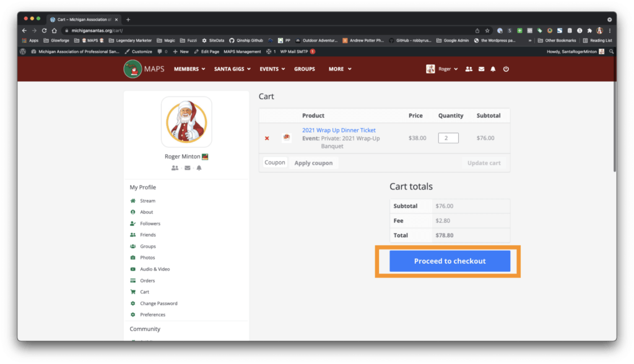The height and width of the screenshot is (364, 634).
Task: Bookmark this page with the star icon
Action: click(487, 31)
